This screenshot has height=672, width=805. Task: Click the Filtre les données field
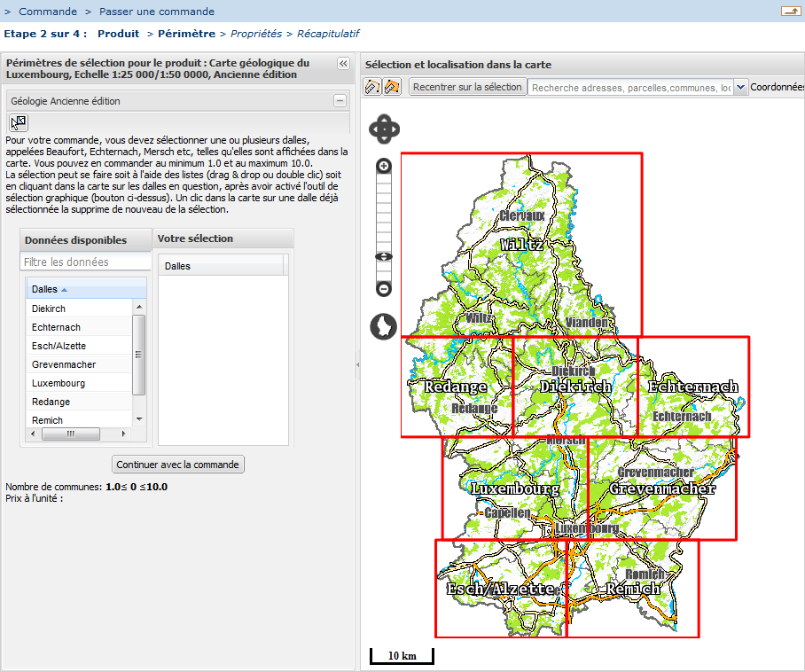coord(85,262)
